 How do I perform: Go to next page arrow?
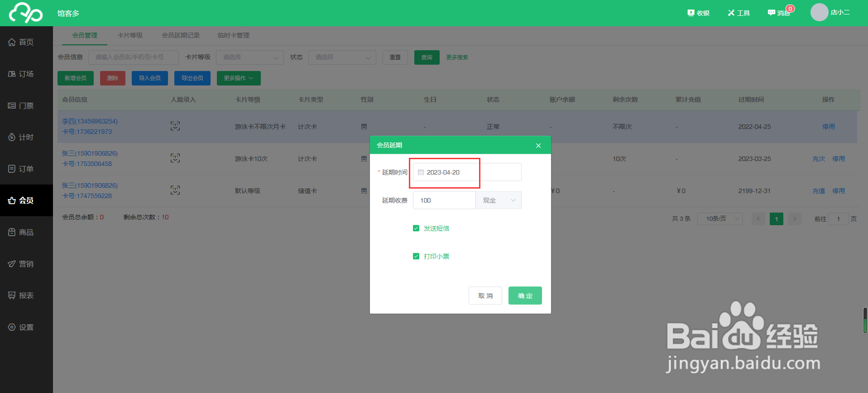795,219
